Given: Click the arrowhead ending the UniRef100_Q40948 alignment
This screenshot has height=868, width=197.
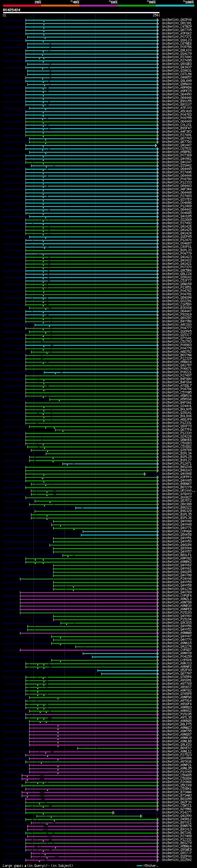Looking at the screenshot, I should [x=145, y=474].
